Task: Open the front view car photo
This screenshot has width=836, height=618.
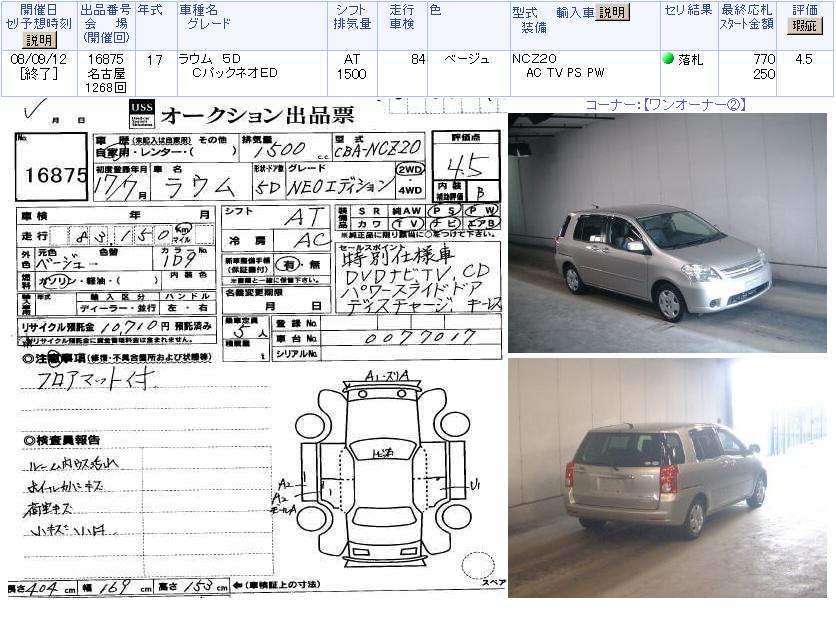Action: pos(667,232)
